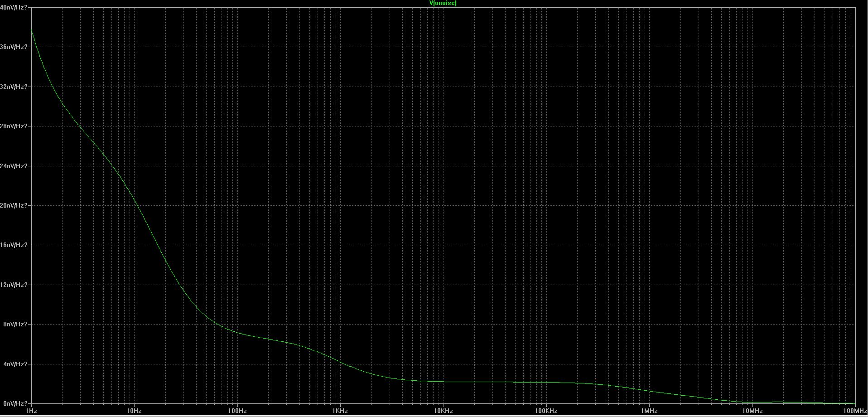
Task: Click the 1Hz frequency axis label
Action: point(31,411)
